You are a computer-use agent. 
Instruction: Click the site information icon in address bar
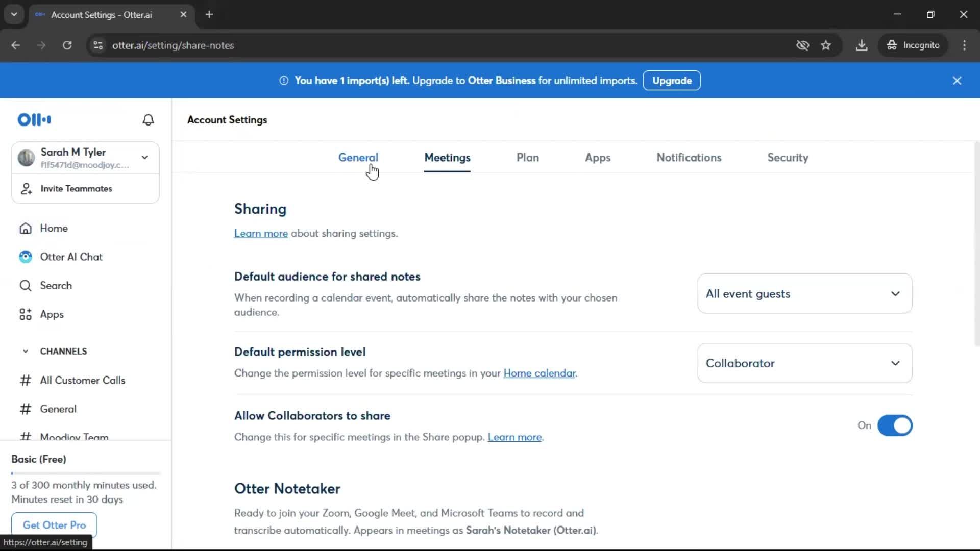[98, 45]
